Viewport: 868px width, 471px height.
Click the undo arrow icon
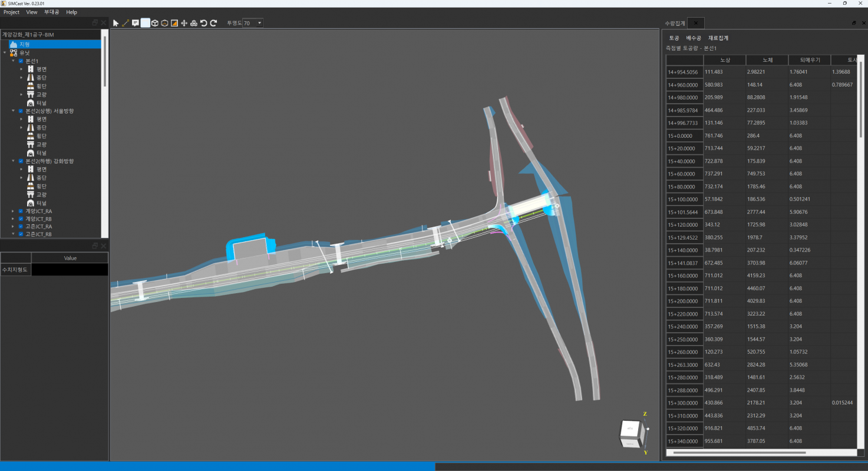[203, 23]
